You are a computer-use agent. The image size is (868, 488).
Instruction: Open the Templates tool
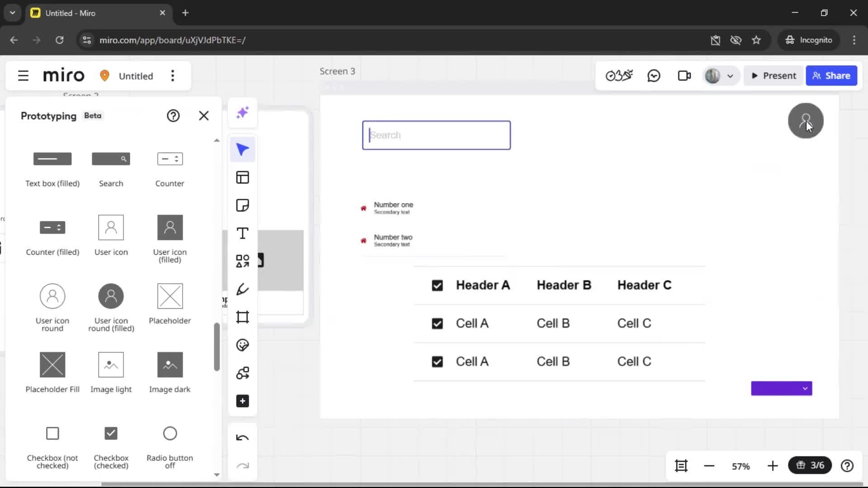[x=243, y=178]
